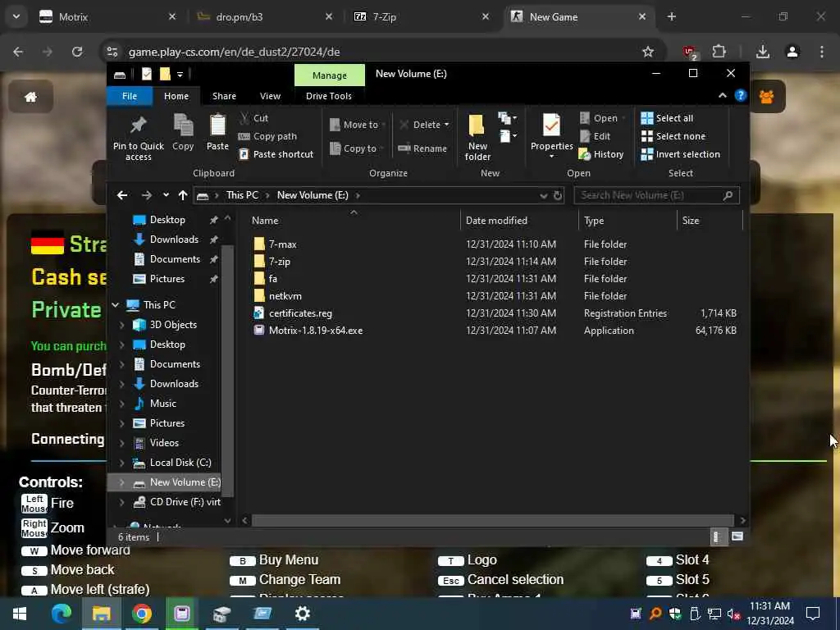Switch to the Drive Tools tab
840x630 pixels.
point(328,96)
